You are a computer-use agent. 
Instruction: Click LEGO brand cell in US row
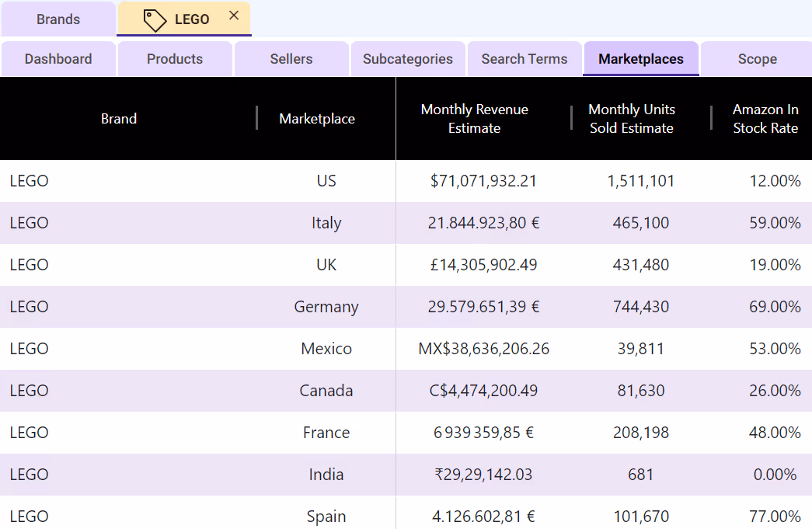[x=29, y=181]
